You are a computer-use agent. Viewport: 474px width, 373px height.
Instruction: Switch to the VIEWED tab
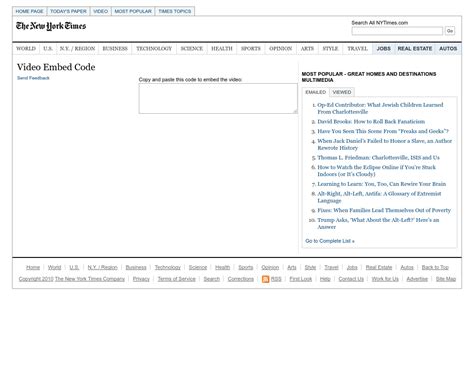tap(342, 92)
